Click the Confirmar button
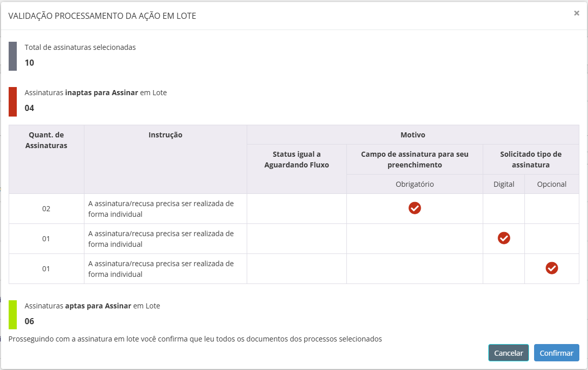Image resolution: width=588 pixels, height=370 pixels. coord(556,353)
